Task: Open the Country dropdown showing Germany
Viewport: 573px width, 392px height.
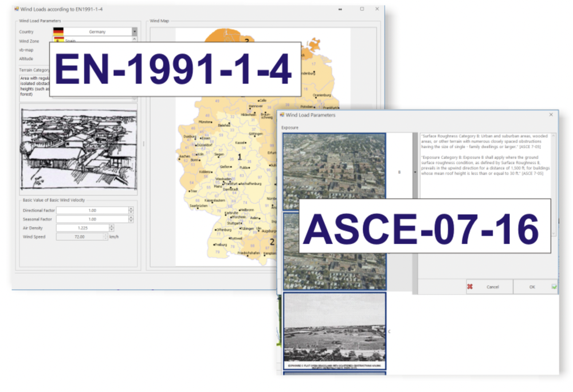Action: 95,32
